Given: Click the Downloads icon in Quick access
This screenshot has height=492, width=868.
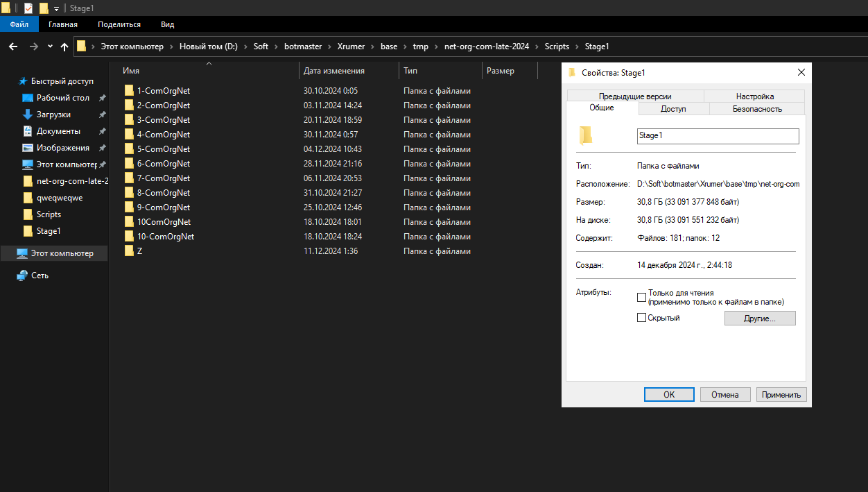Looking at the screenshot, I should tap(28, 114).
